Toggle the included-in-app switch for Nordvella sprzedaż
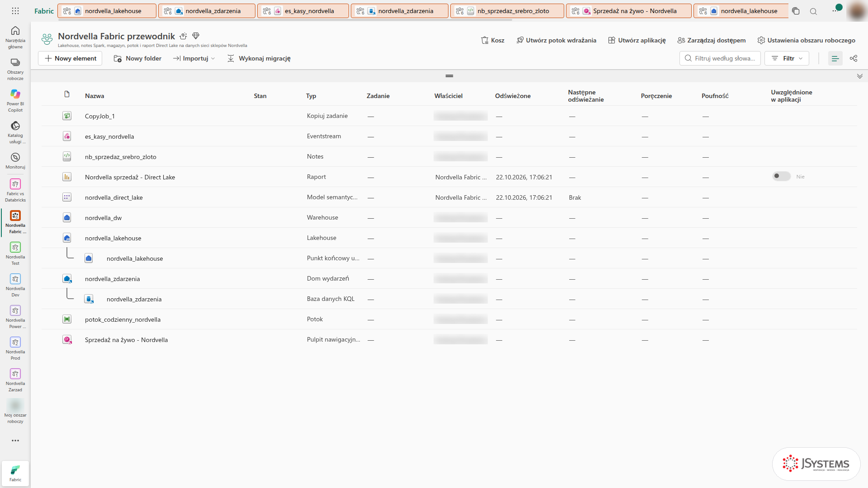 [781, 176]
